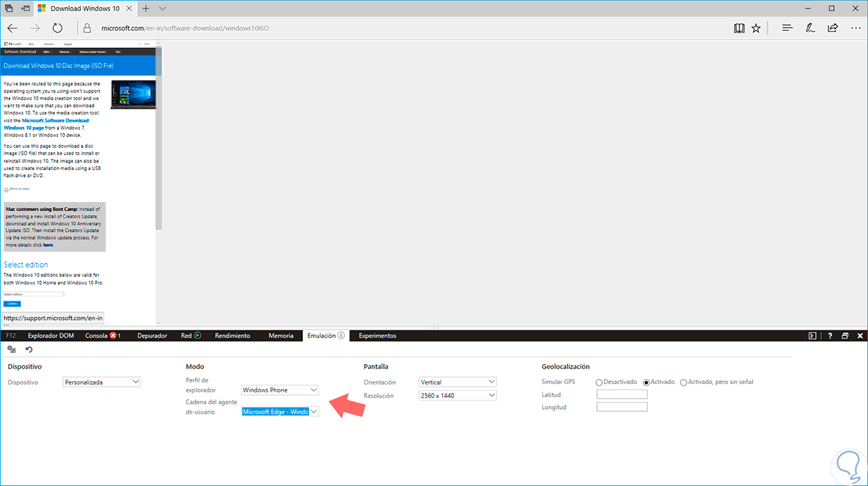This screenshot has width=868, height=486.
Task: Switch to the Consola tab
Action: point(103,335)
